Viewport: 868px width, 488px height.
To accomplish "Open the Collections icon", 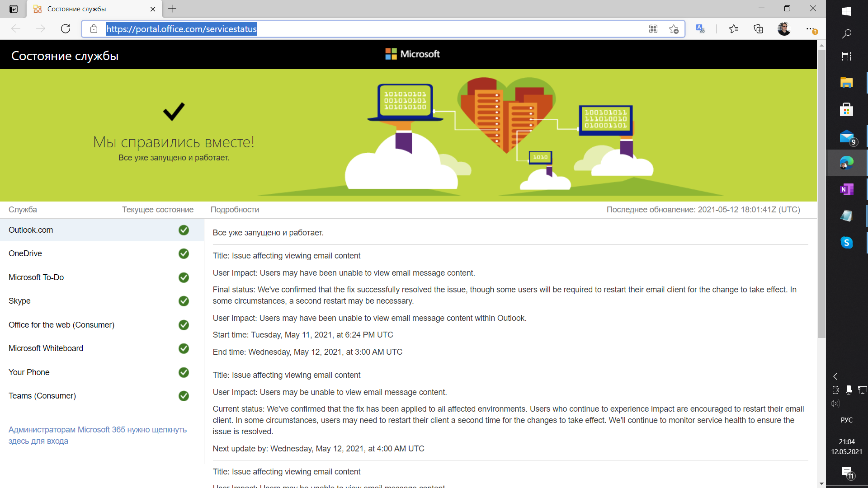I will pyautogui.click(x=759, y=29).
